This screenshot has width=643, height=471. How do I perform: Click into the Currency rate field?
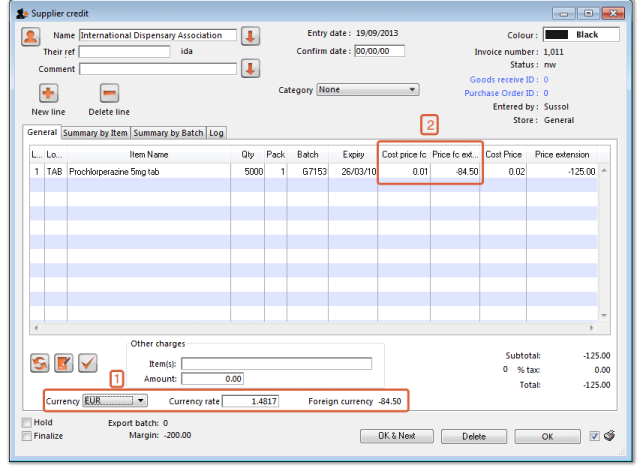click(250, 401)
